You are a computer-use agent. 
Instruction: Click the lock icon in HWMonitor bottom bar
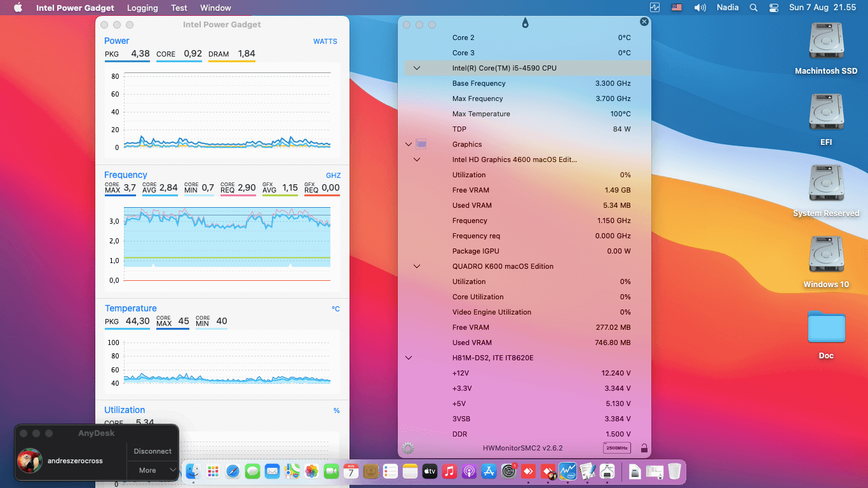(x=644, y=447)
